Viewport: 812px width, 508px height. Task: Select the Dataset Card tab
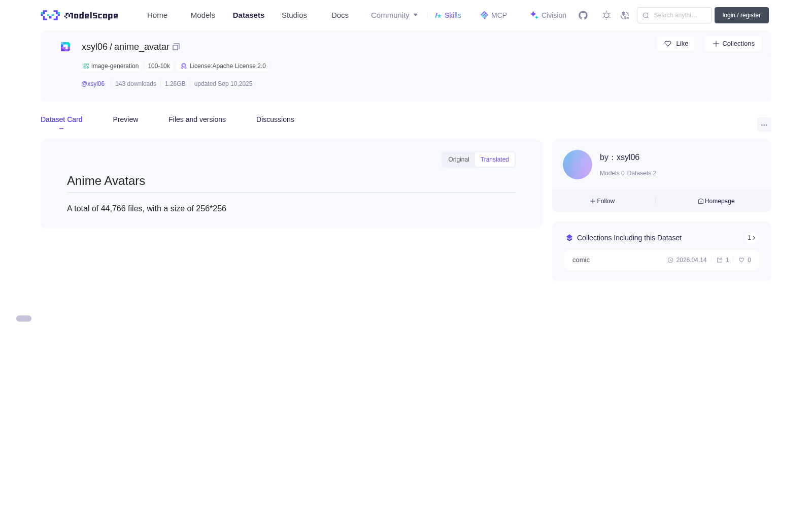coord(61,119)
